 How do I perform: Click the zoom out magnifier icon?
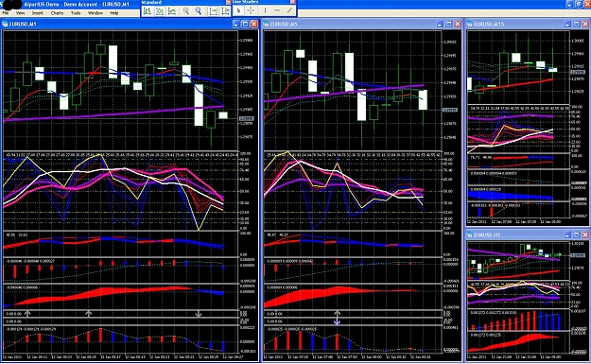pyautogui.click(x=199, y=11)
